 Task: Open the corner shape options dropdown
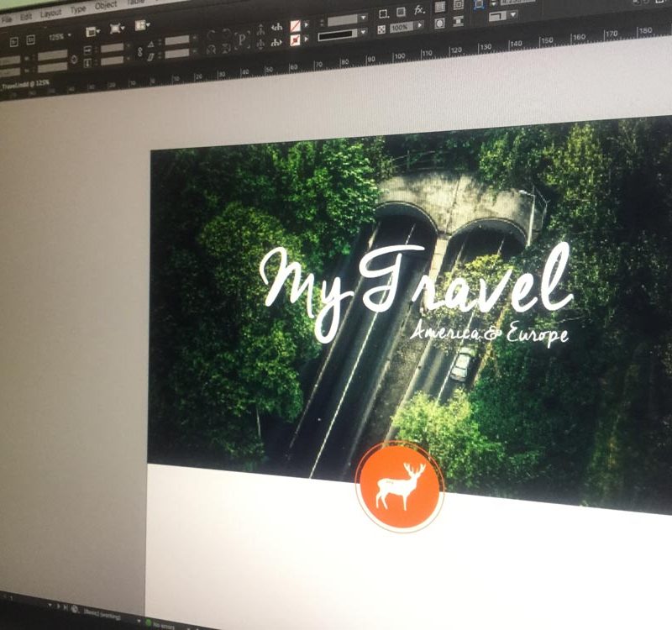513,15
